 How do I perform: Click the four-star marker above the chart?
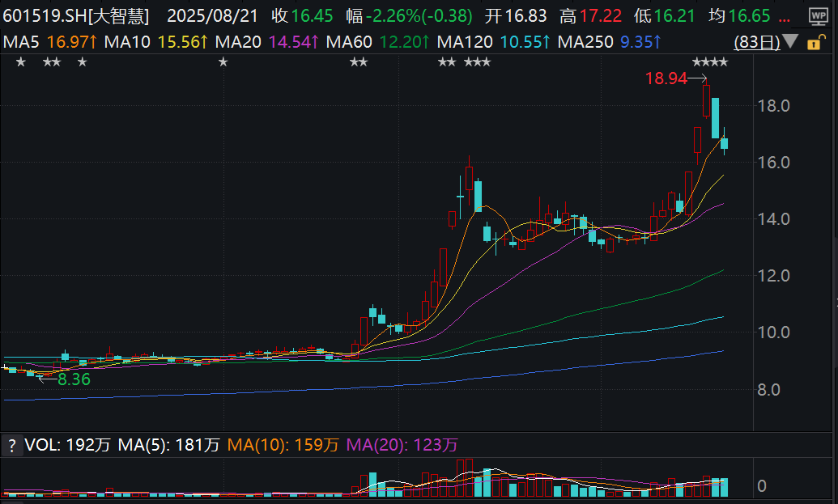(710, 62)
